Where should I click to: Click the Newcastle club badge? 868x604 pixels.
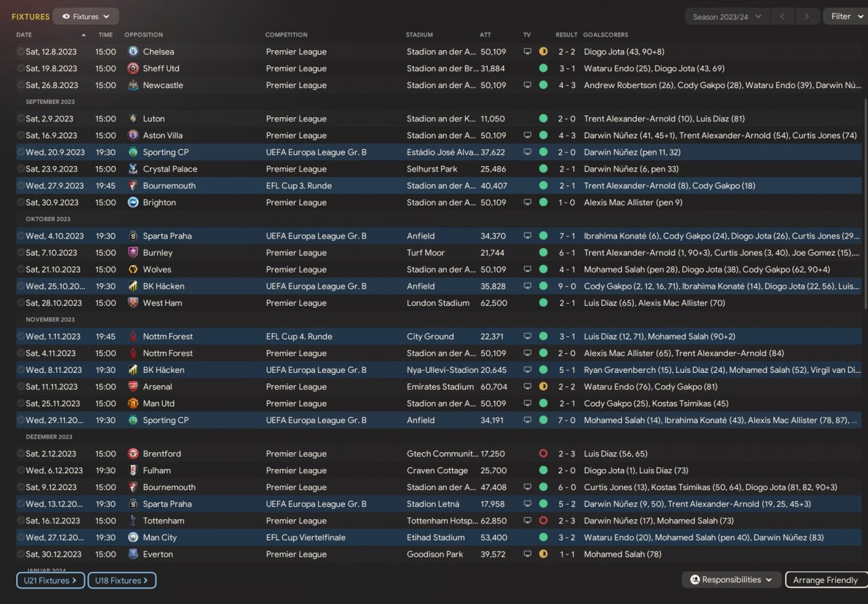tap(133, 85)
